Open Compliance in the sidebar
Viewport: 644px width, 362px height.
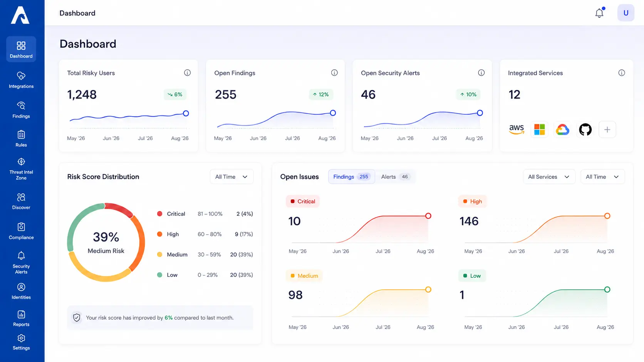[21, 231]
